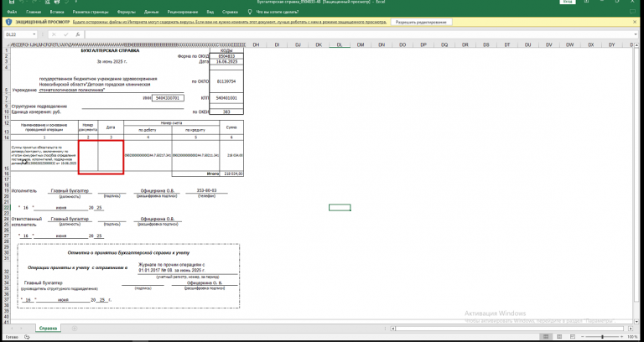Viewport: 644px width, 342px height.
Task: Click the cancel entry X icon
Action: pyautogui.click(x=55, y=35)
